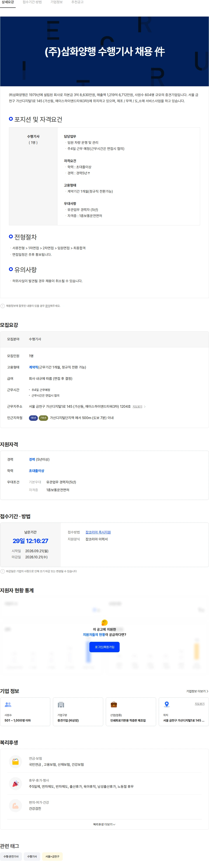The width and height of the screenshot is (209, 868).
Task: Click the blue 경력 qualification text
Action: click(x=32, y=460)
